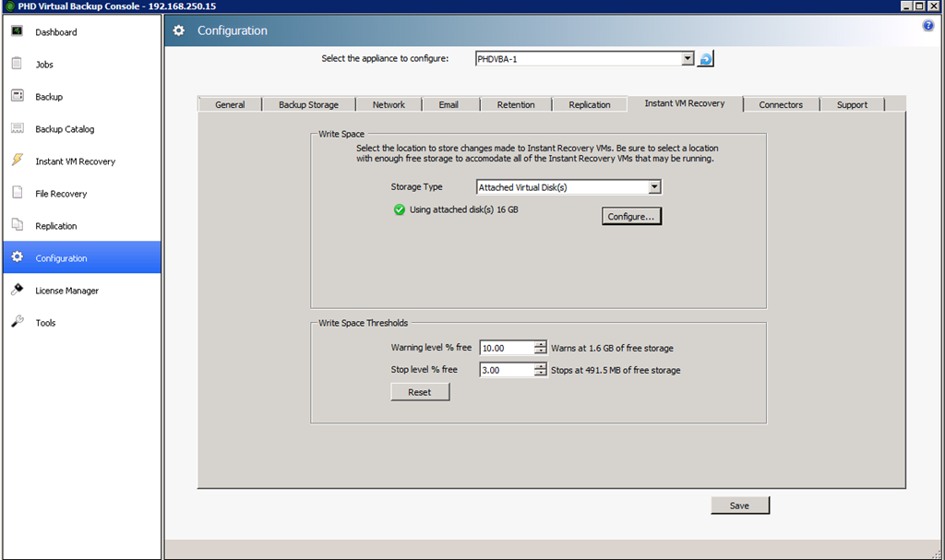Click the Warning level % free input field
This screenshot has height=560, width=945.
tap(507, 348)
